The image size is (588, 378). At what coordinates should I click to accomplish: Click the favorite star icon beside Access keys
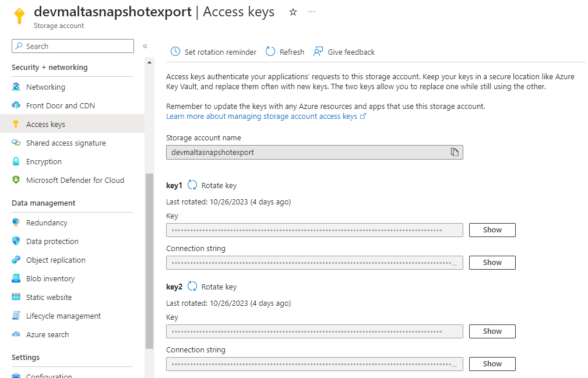tap(293, 12)
